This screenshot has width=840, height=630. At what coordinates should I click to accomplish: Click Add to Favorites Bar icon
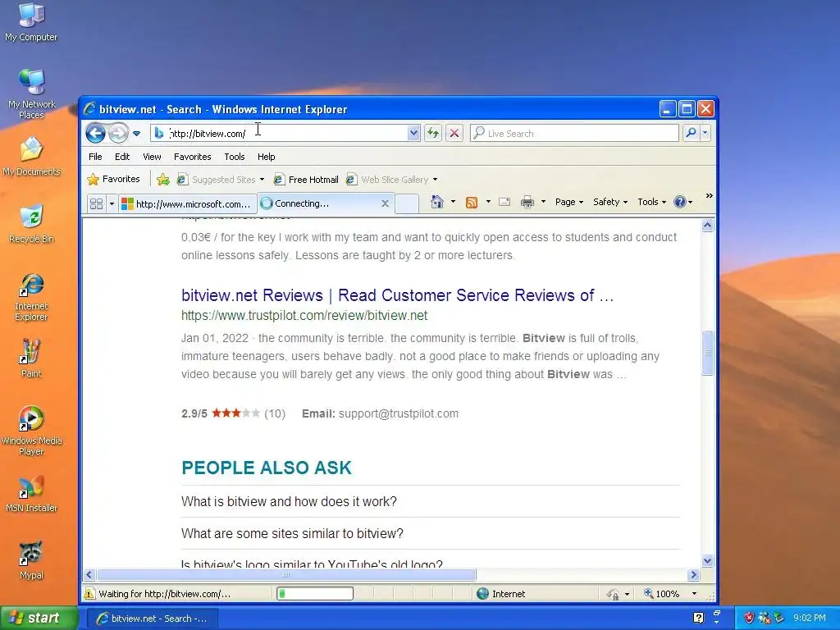click(x=163, y=180)
